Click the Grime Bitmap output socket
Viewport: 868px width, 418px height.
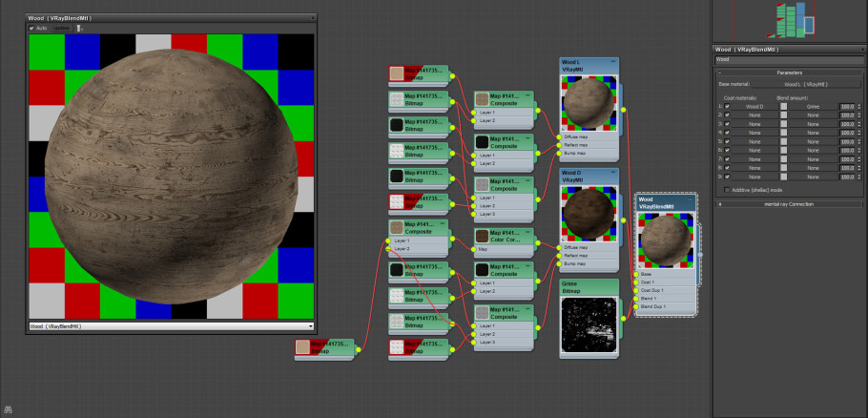pyautogui.click(x=623, y=319)
